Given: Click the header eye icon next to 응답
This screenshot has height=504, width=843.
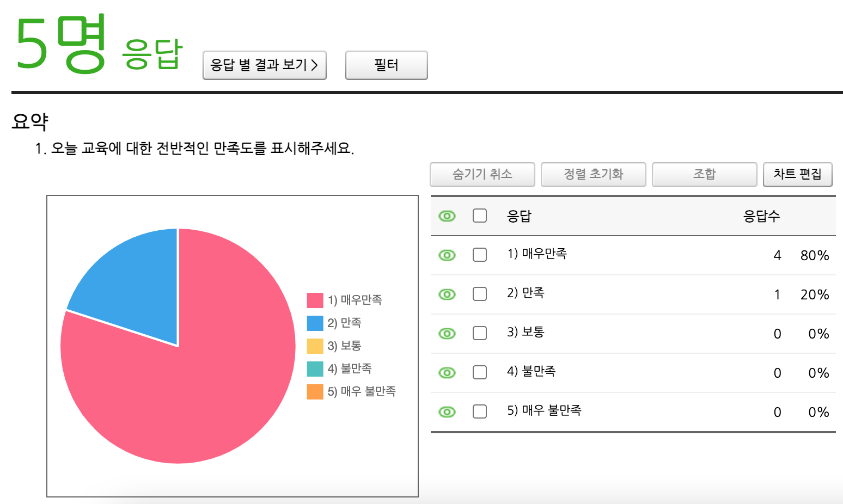Looking at the screenshot, I should coord(447,216).
